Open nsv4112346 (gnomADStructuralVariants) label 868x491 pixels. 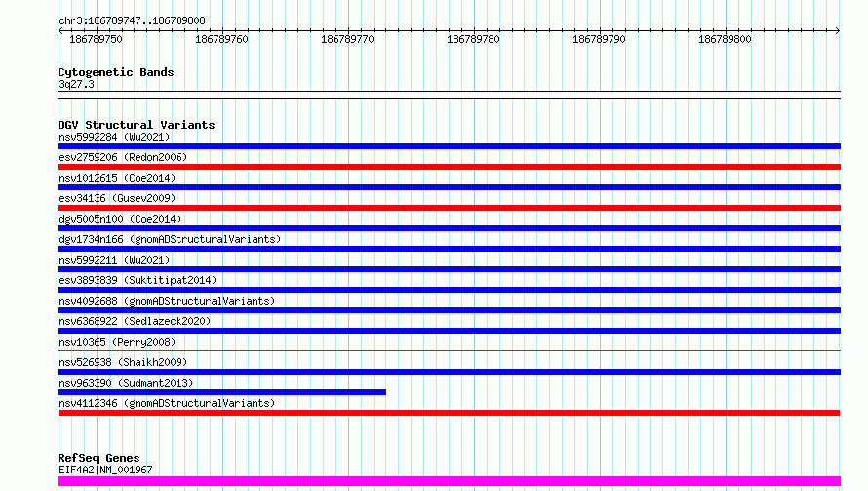pyautogui.click(x=167, y=403)
